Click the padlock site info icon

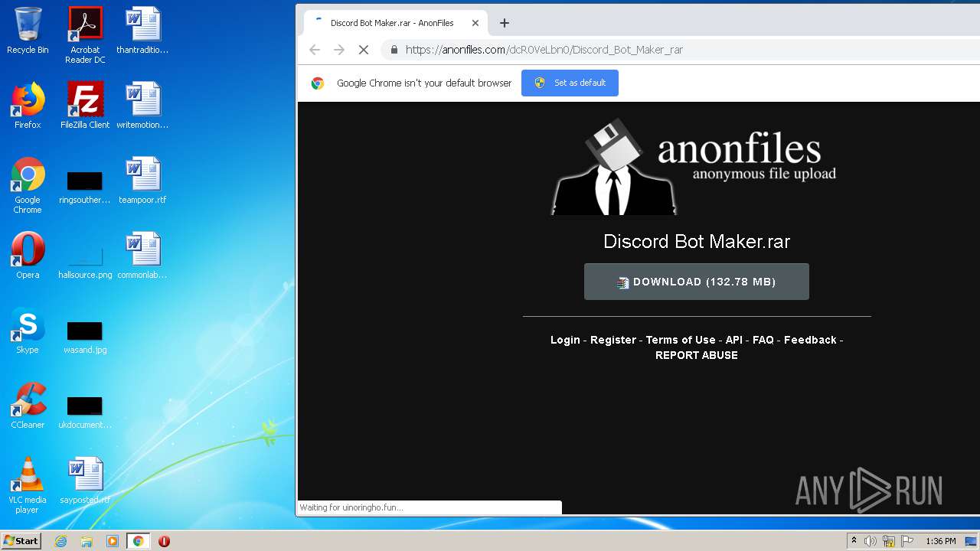coord(394,50)
